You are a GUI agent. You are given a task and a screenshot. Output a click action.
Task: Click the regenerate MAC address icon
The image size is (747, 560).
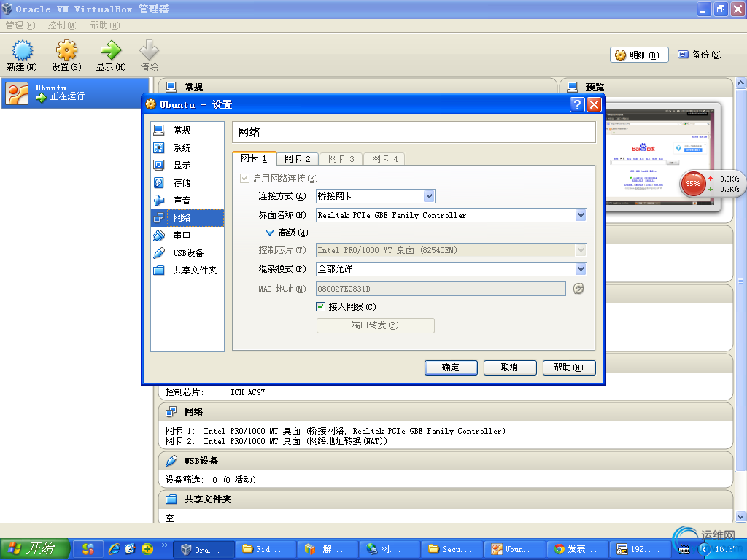pyautogui.click(x=578, y=289)
